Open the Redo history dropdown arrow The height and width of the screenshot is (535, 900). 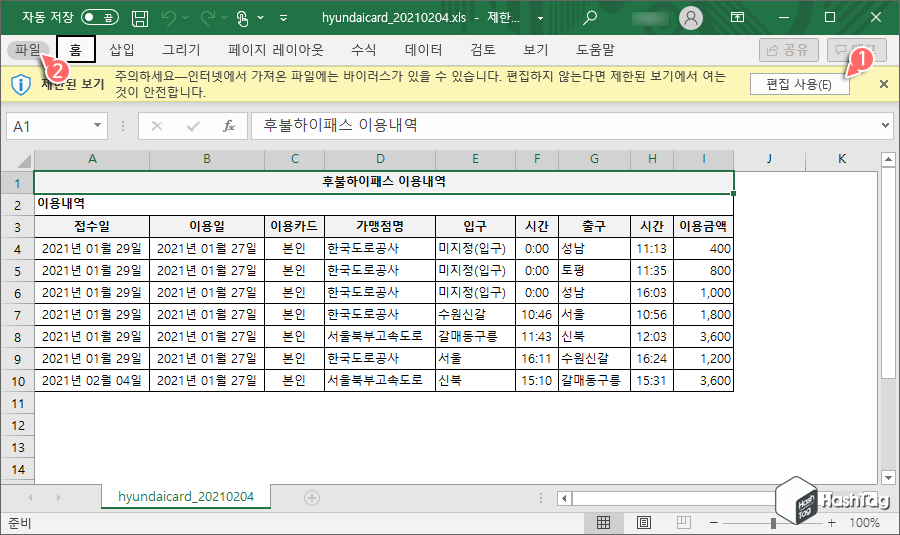pyautogui.click(x=224, y=18)
